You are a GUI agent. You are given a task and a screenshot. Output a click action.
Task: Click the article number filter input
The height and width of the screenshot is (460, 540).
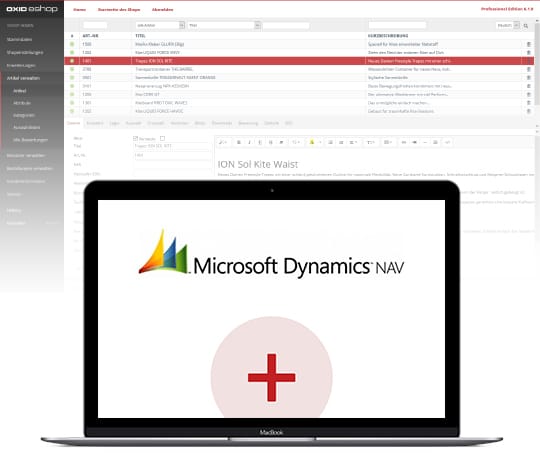click(x=95, y=25)
